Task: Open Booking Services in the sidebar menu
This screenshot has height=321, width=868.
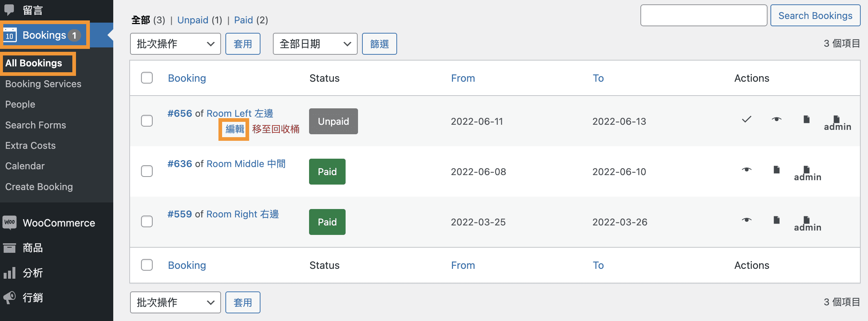Action: 43,84
